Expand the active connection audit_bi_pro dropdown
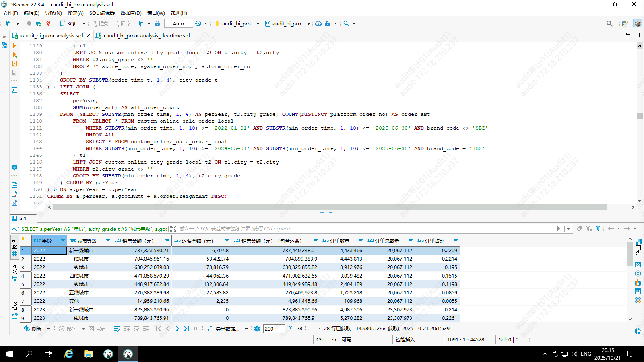 pyautogui.click(x=258, y=23)
